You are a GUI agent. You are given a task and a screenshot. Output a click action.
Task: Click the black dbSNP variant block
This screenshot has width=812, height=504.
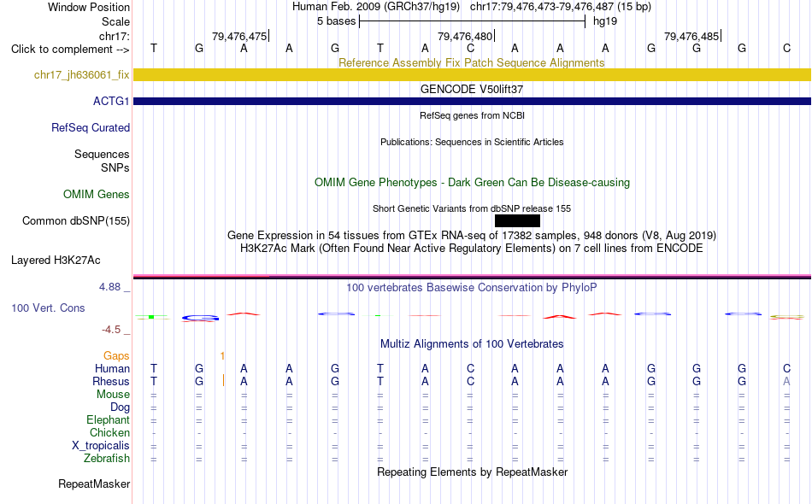click(517, 221)
